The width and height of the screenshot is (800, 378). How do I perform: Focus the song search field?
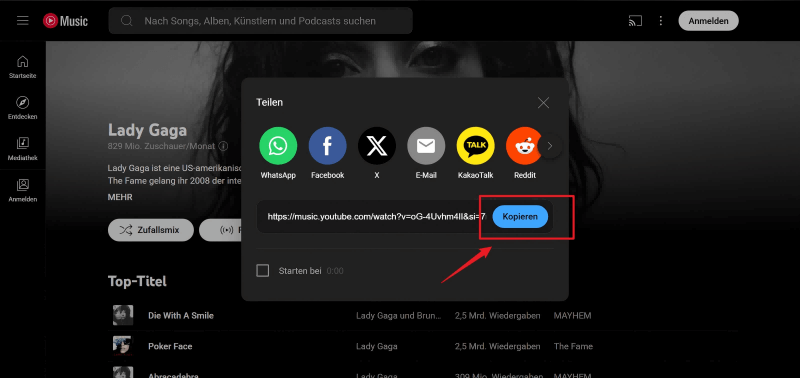point(260,21)
